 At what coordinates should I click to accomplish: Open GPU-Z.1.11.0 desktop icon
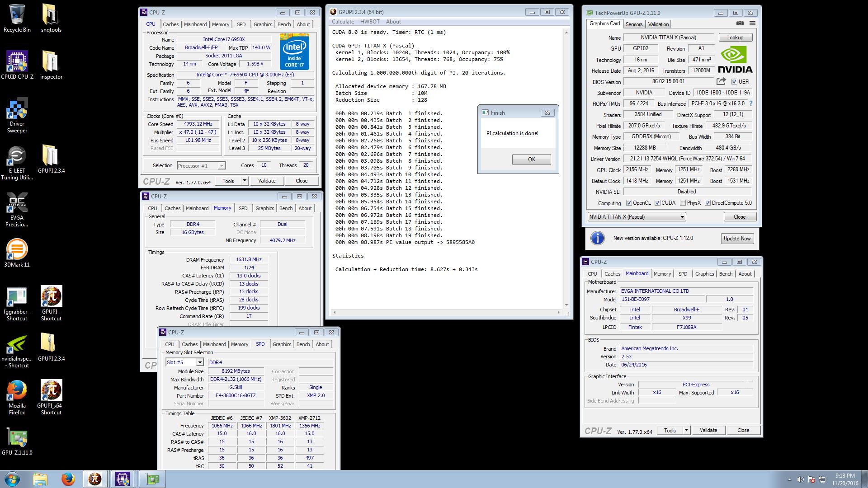[17, 441]
